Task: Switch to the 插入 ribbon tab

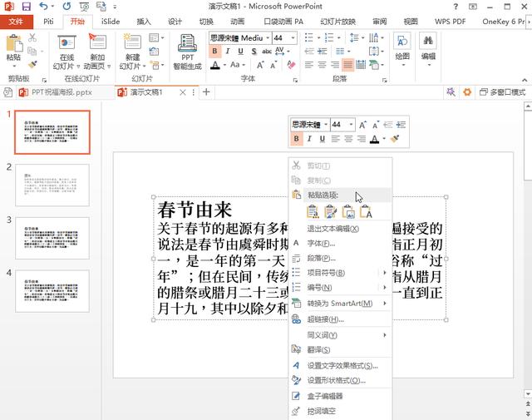Action: click(144, 22)
